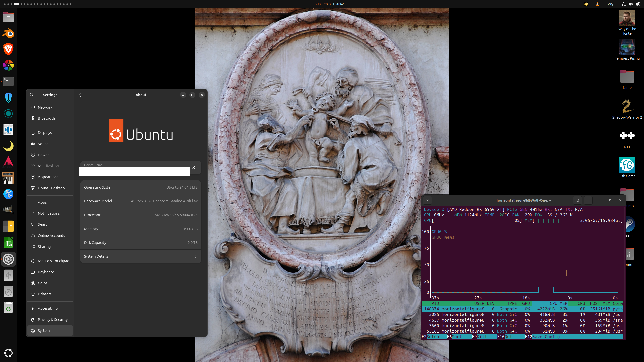This screenshot has width=644, height=362.
Task: Click the terminal new tab icon
Action: pos(427,200)
